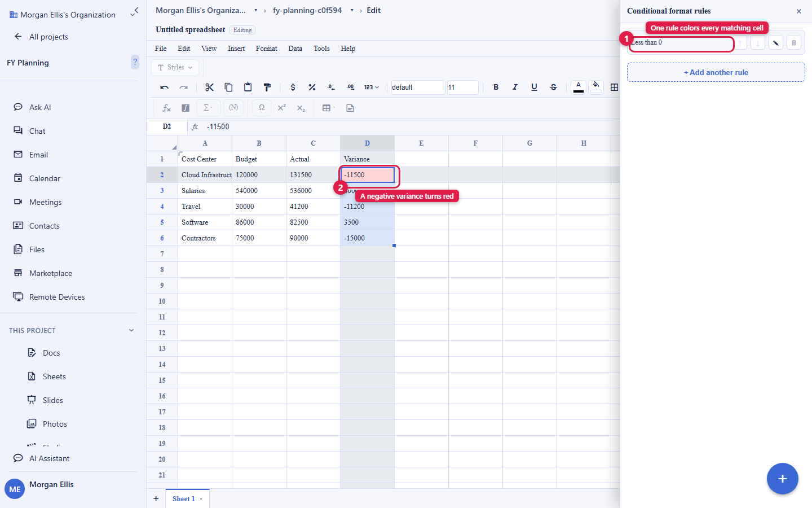Image resolution: width=812 pixels, height=508 pixels.
Task: Move the rule down with arrow
Action: [758, 43]
